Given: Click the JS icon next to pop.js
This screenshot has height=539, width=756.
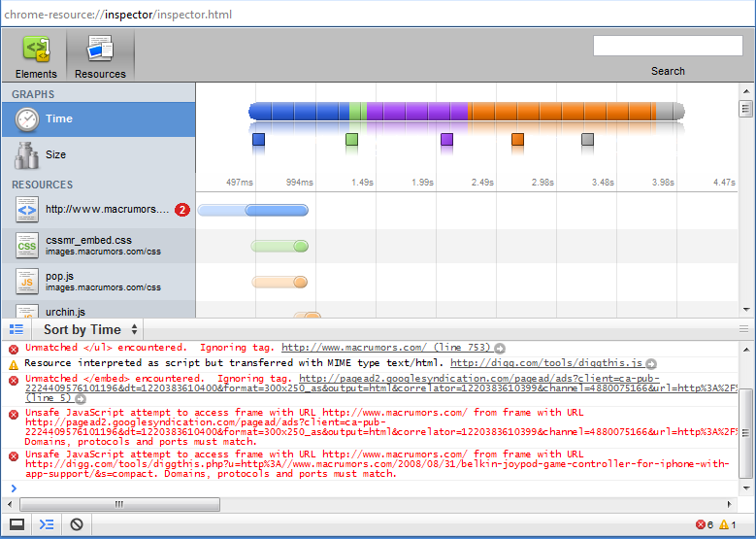Looking at the screenshot, I should [x=27, y=282].
